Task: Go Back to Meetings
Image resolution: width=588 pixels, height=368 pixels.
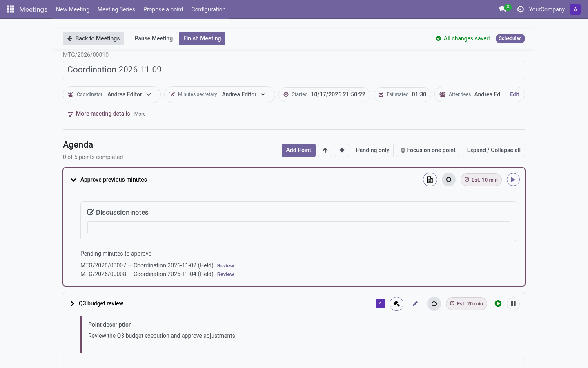Action: tap(94, 38)
